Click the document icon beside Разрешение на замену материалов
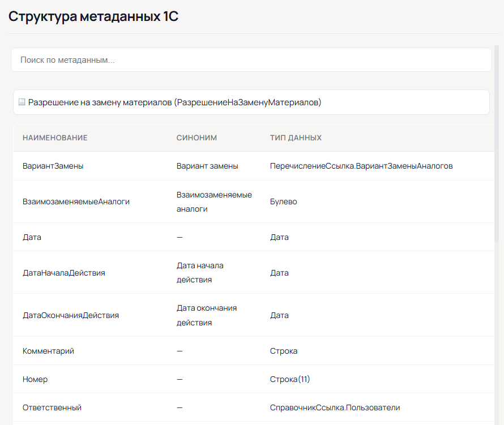The height and width of the screenshot is (425, 504). pos(22,102)
